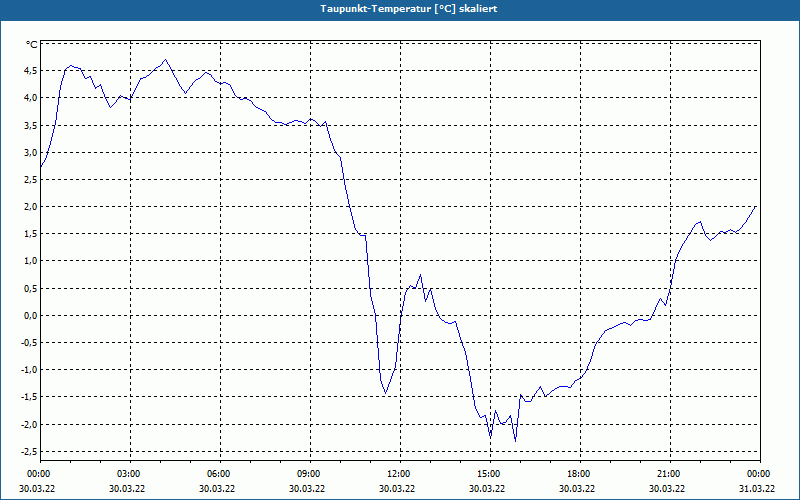Click the 30.03.22 date under 18:00
The width and height of the screenshot is (800, 500).
(x=577, y=488)
